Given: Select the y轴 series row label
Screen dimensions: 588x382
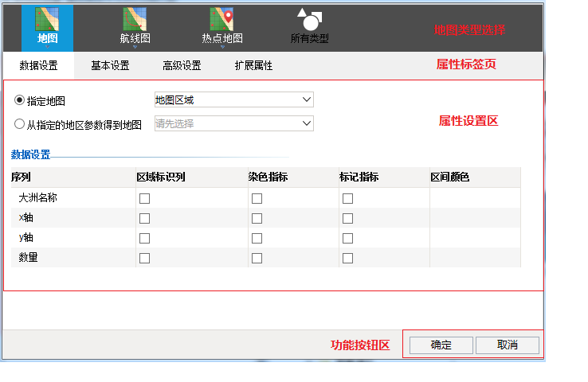Looking at the screenshot, I should 25,237.
